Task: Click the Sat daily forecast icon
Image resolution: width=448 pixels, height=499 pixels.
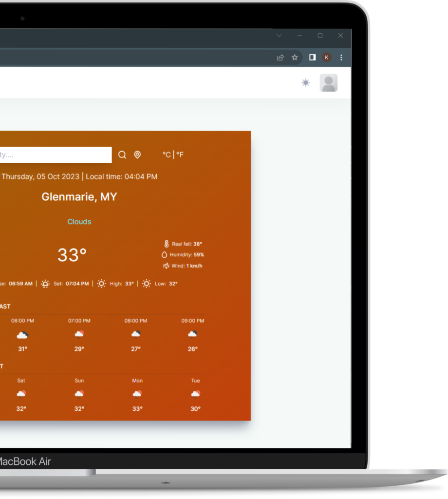Action: pos(21,394)
